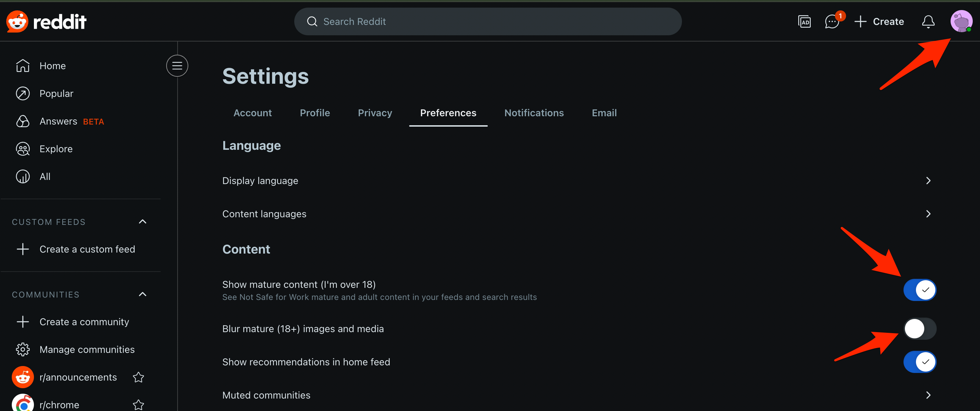Open the notifications bell

tap(928, 22)
